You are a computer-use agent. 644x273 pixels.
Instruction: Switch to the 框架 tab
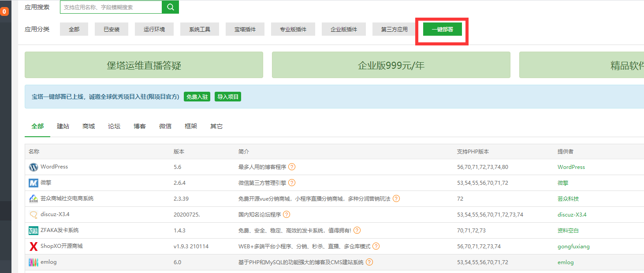click(x=191, y=126)
